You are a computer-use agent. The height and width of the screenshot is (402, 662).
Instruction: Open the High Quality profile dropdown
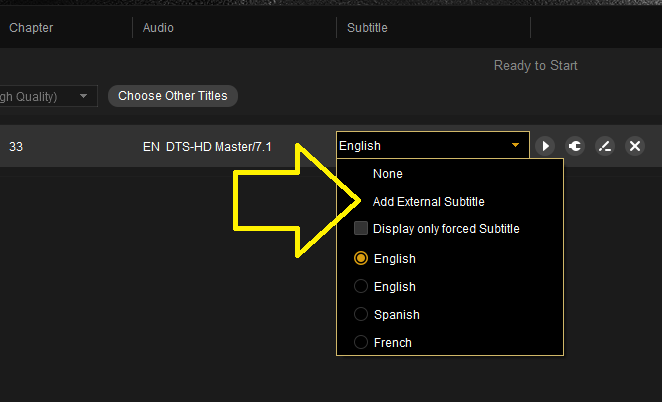point(84,97)
